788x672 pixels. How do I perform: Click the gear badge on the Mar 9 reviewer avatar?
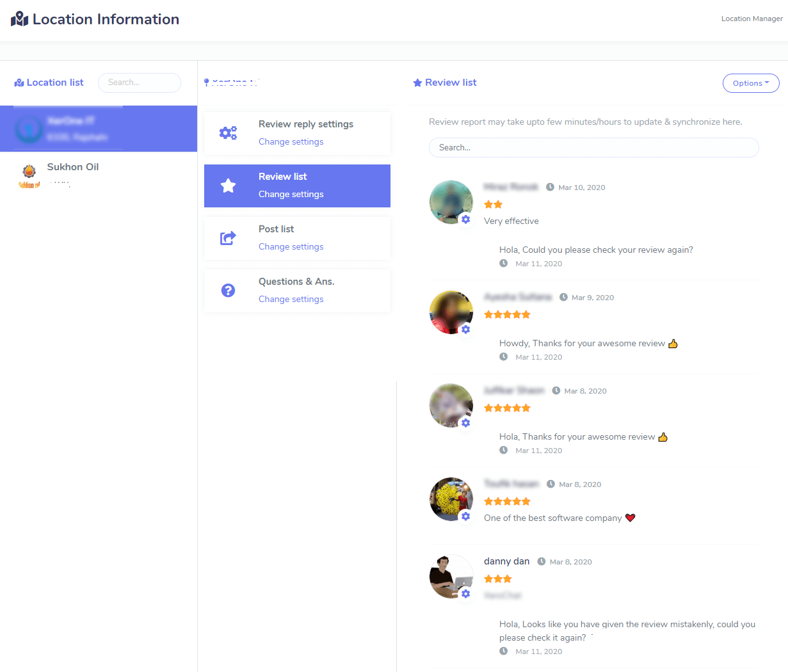(465, 330)
